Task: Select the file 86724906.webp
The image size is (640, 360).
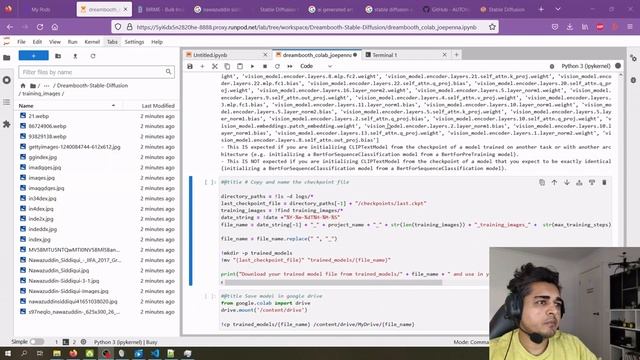Action: click(47, 126)
